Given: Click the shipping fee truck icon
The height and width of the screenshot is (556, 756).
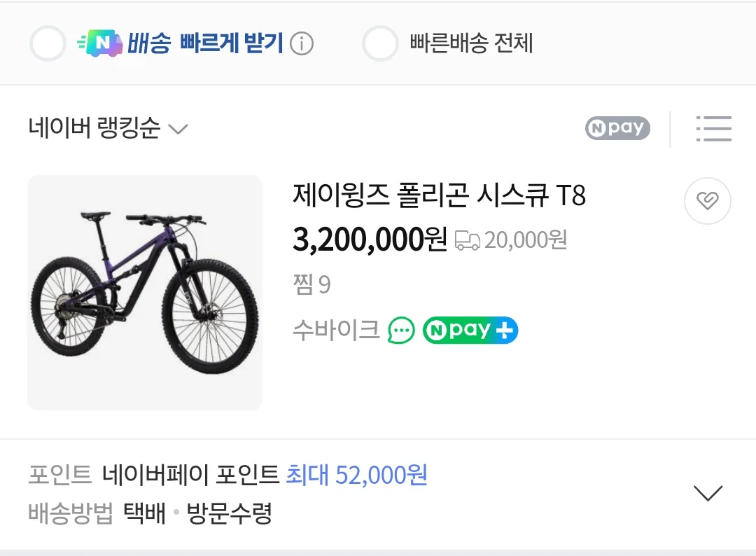Looking at the screenshot, I should pos(467,240).
